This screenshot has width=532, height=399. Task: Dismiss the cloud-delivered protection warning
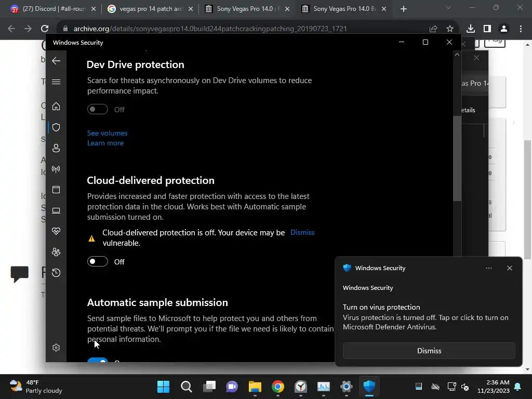(302, 232)
